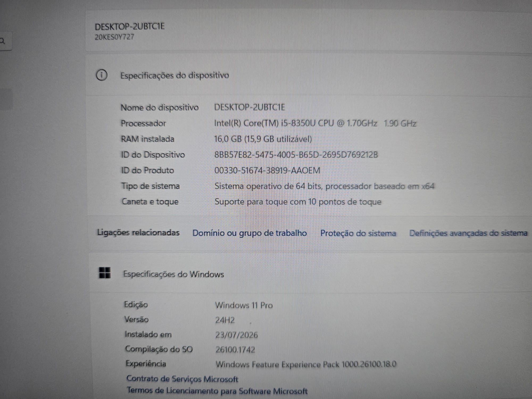This screenshot has width=532, height=399.
Task: Open Definições avançadas do sistema link
Action: tap(468, 233)
